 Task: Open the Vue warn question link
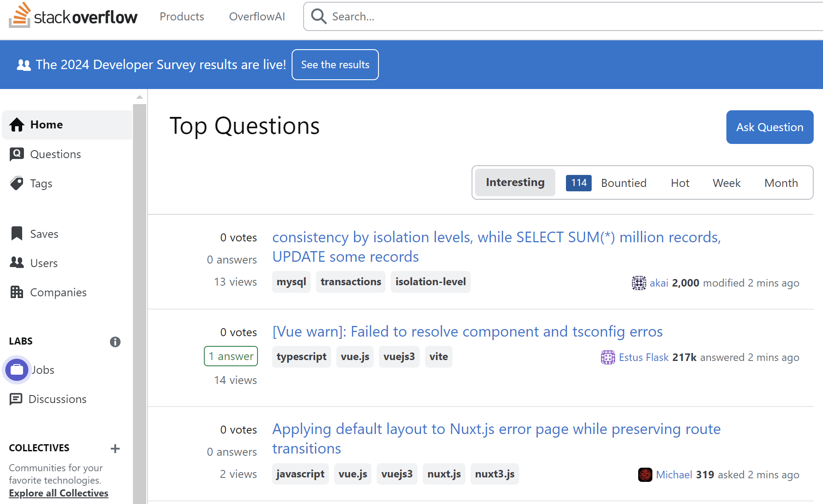coord(468,332)
